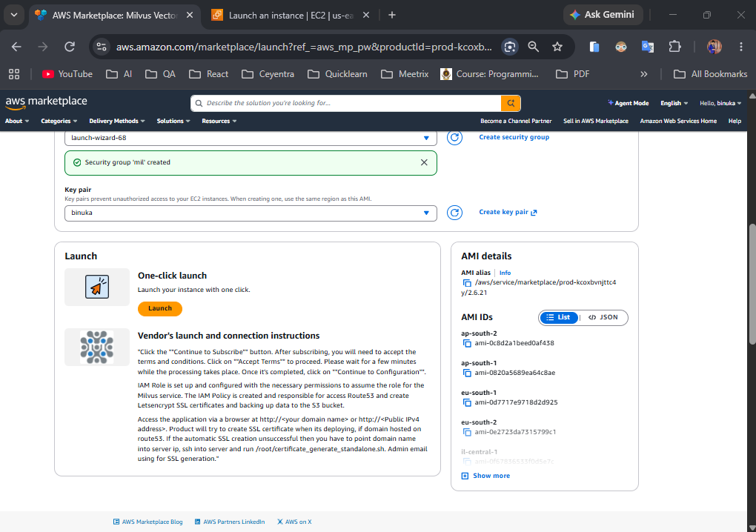Open the Google Translate extension
This screenshot has height=532, width=756.
(648, 47)
